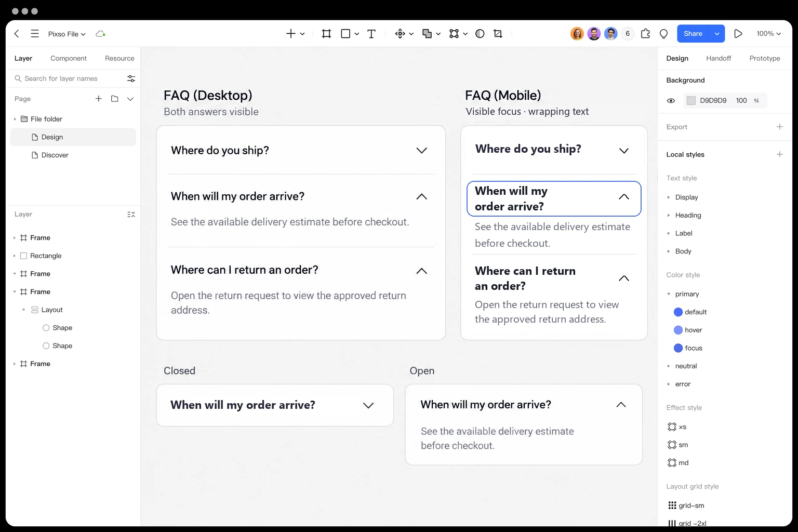The width and height of the screenshot is (798, 532).
Task: Select the hover color style swatch
Action: tap(678, 330)
